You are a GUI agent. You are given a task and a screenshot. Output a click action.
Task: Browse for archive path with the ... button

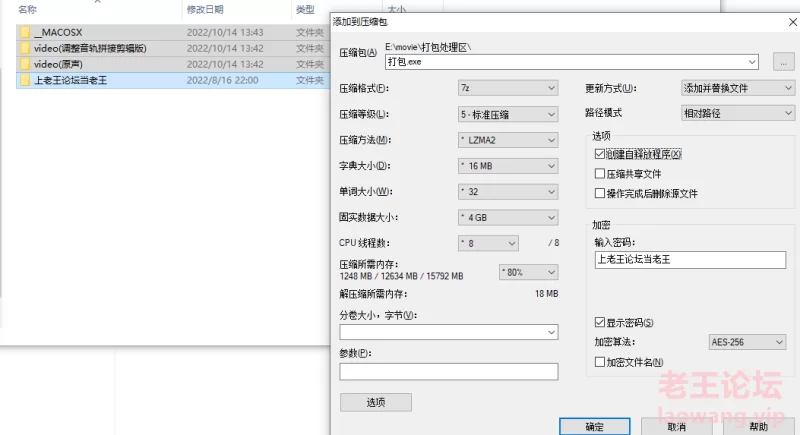pyautogui.click(x=783, y=62)
